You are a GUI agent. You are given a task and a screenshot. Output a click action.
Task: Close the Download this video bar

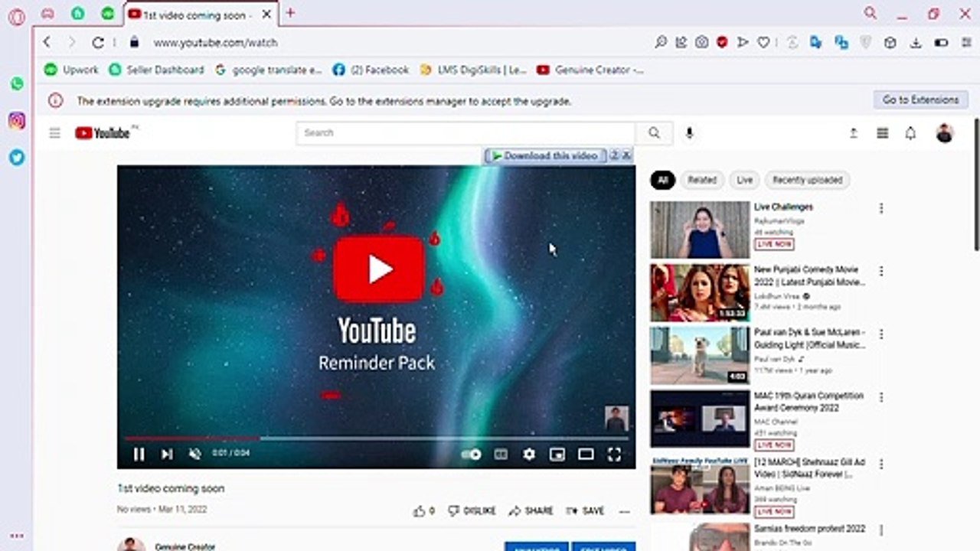626,155
